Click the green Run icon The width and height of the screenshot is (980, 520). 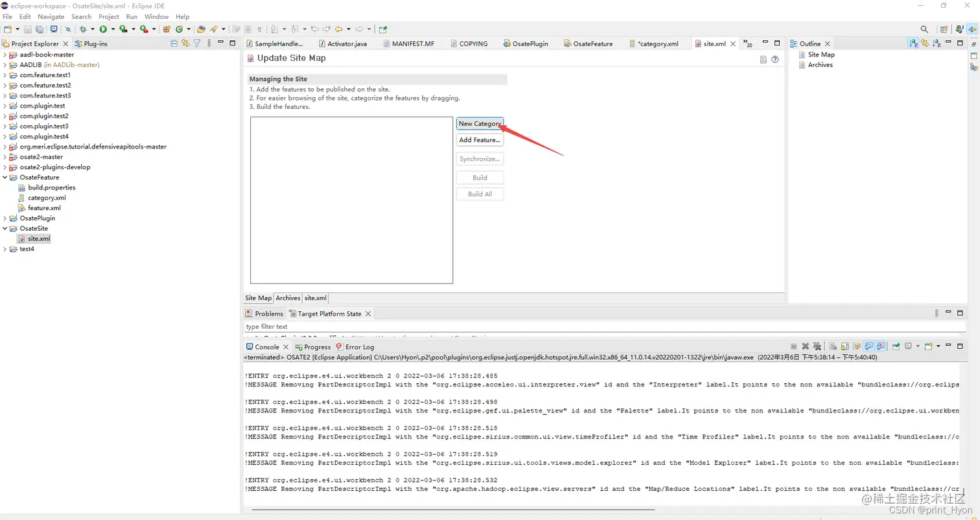103,29
